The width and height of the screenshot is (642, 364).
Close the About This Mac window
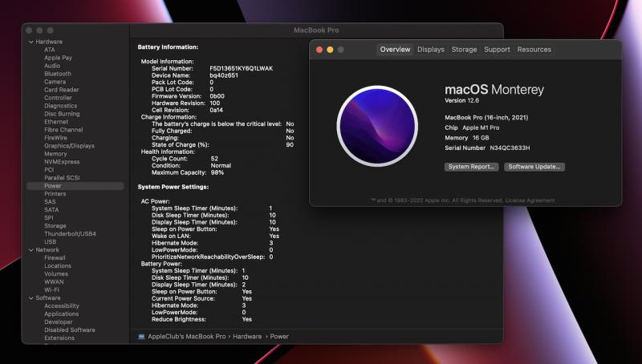[319, 50]
